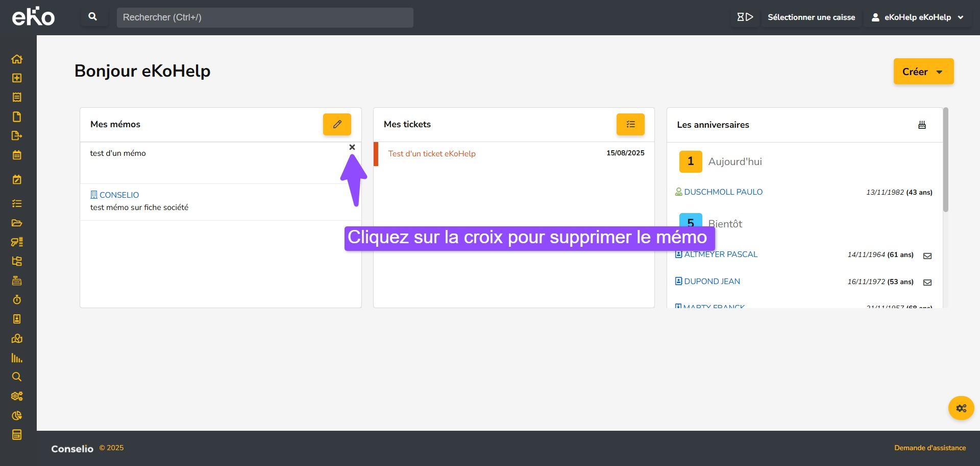The image size is (980, 466).
Task: Click the cash register icon in sidebar
Action: tap(17, 281)
